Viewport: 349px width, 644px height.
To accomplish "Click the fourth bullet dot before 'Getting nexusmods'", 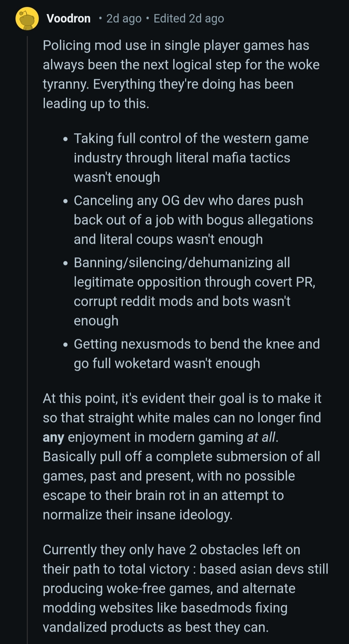I will [x=66, y=345].
